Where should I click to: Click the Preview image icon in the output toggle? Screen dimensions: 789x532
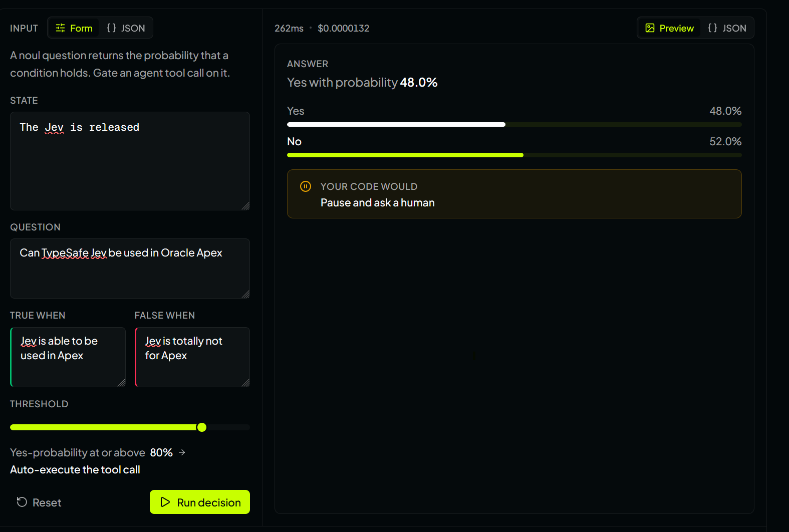tap(650, 28)
